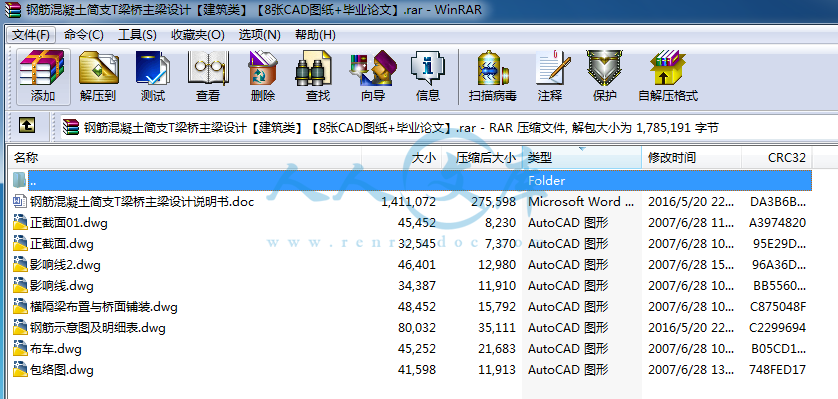Click the archive path address field
838x399 pixels.
tap(448, 127)
